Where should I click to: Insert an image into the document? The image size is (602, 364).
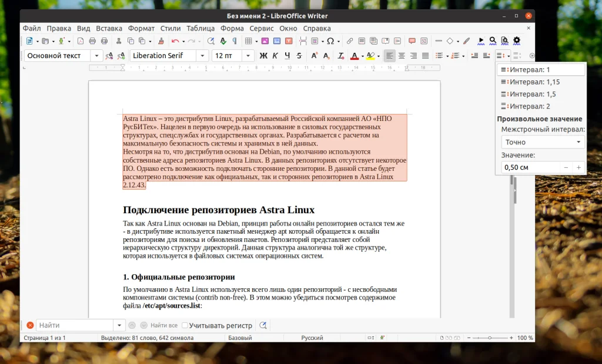265,41
